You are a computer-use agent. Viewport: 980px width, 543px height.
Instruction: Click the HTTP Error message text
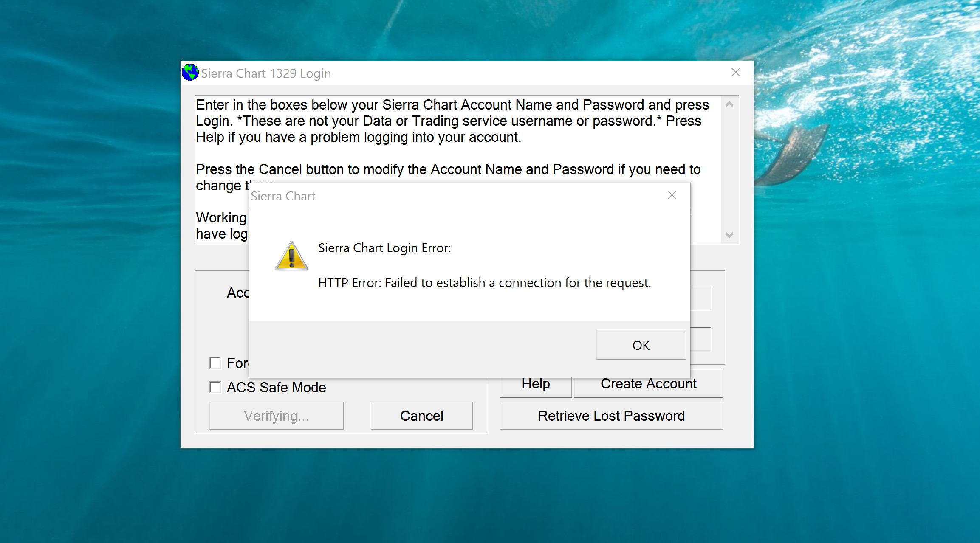click(484, 283)
